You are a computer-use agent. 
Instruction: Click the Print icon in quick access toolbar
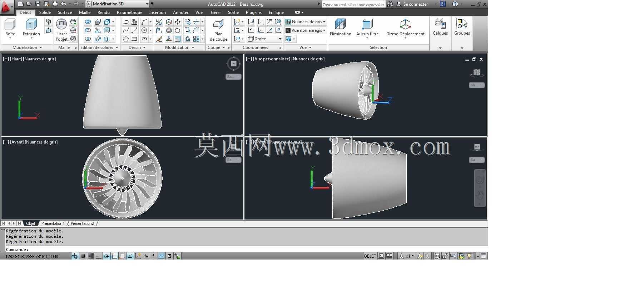55,4
